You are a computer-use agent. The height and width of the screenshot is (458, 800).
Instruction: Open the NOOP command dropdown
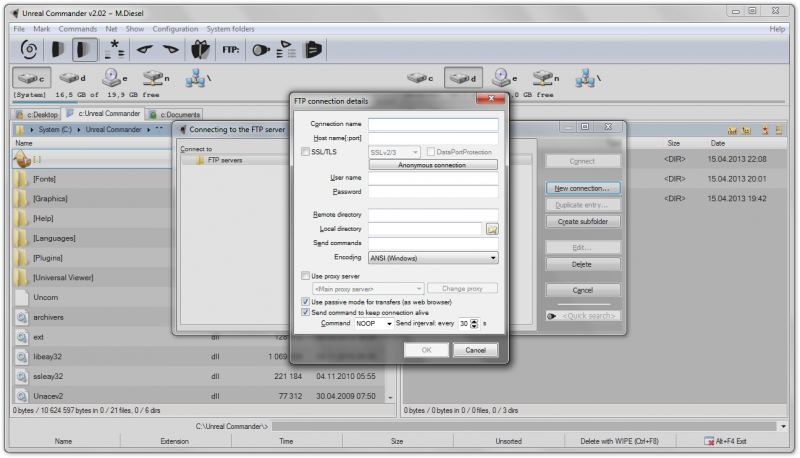coord(374,323)
